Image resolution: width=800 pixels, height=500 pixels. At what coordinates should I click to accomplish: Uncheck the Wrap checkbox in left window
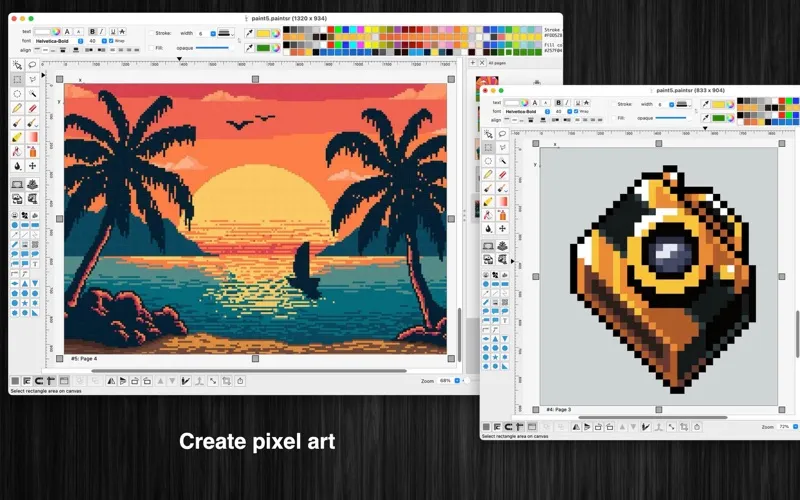[x=111, y=41]
